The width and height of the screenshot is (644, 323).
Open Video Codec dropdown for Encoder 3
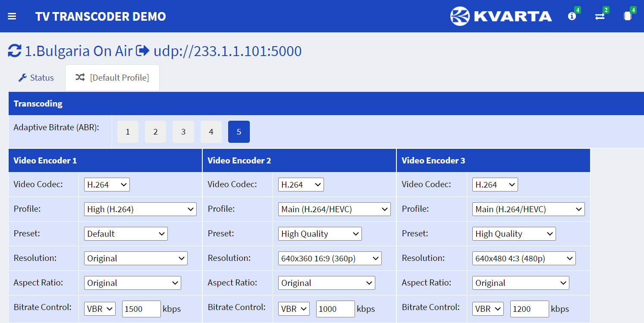click(495, 185)
